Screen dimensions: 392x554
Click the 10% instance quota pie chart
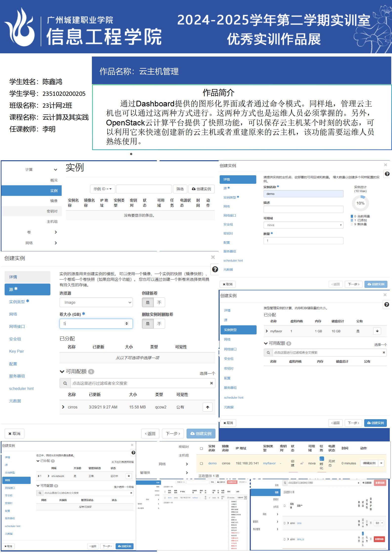(x=360, y=203)
